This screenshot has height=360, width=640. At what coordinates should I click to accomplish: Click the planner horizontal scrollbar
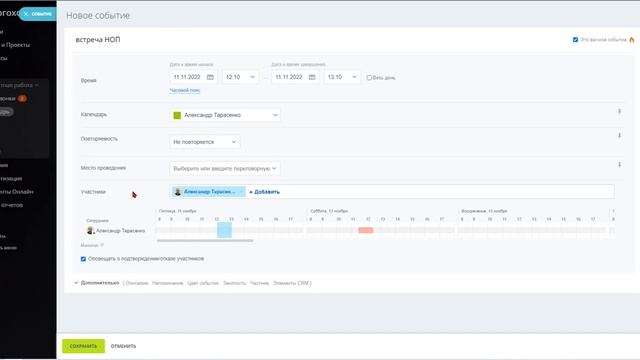pos(205,240)
